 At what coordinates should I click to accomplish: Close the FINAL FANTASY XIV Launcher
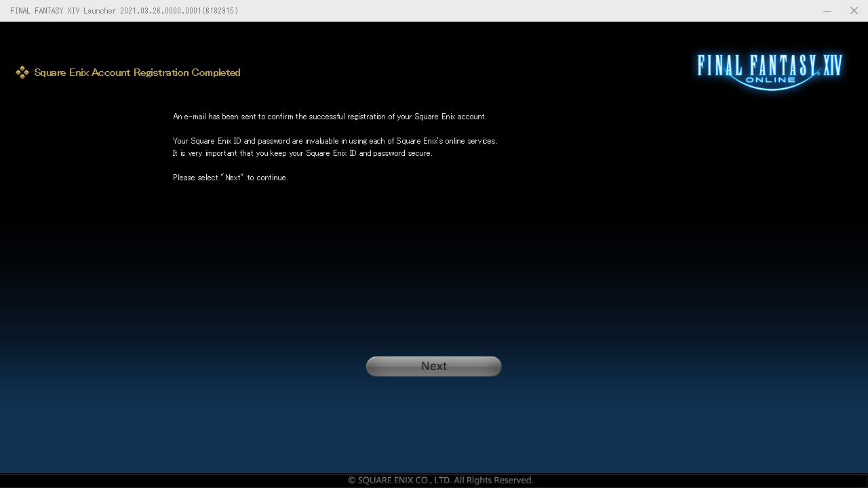point(854,10)
